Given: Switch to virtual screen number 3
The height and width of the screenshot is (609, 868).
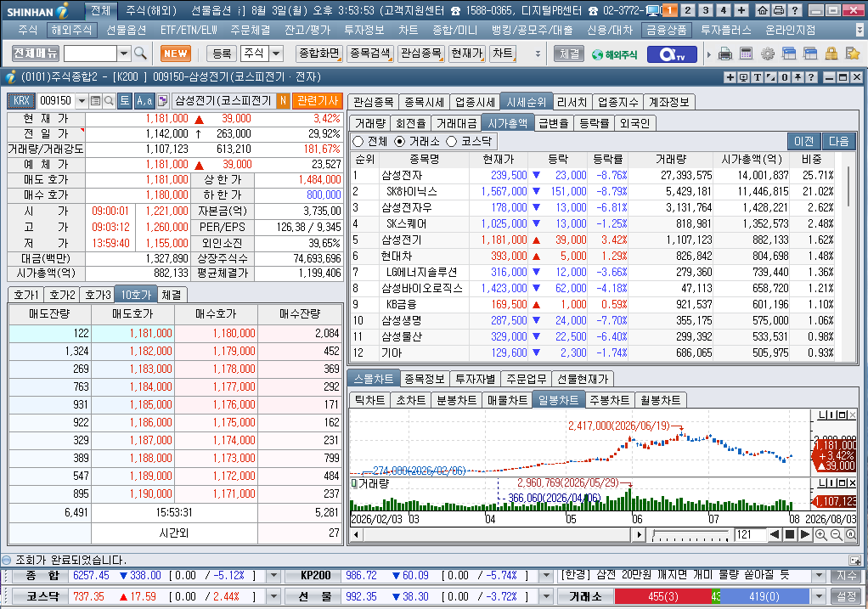Looking at the screenshot, I should click(705, 10).
